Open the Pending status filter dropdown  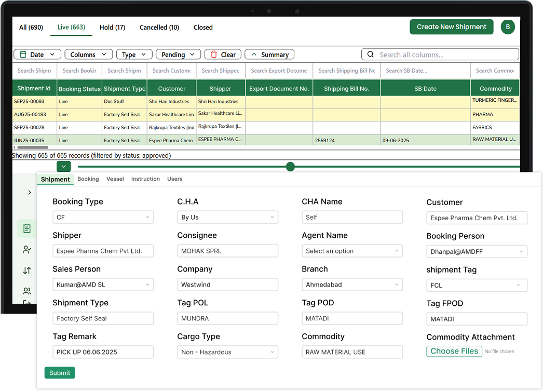[x=178, y=54]
